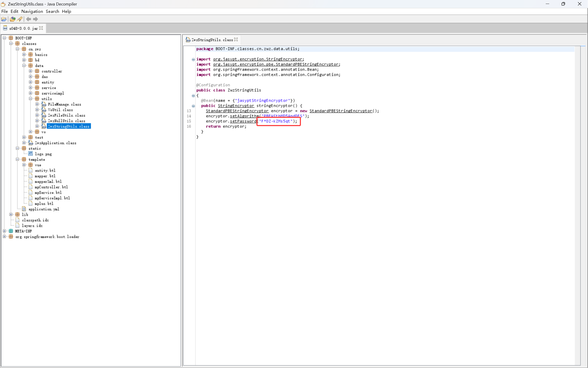588x368 pixels.
Task: Close the s048-3.0.0.jar tab
Action: (x=41, y=28)
